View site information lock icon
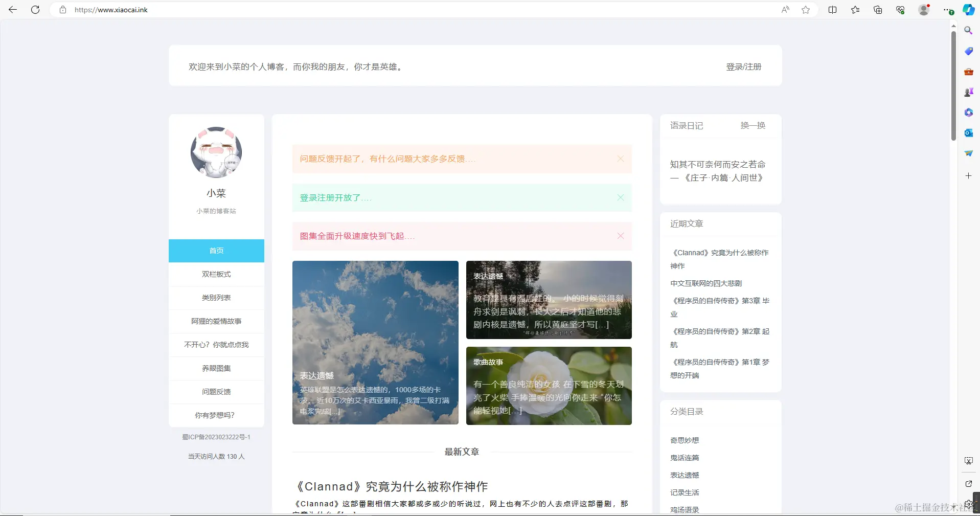The height and width of the screenshot is (516, 980). click(63, 10)
